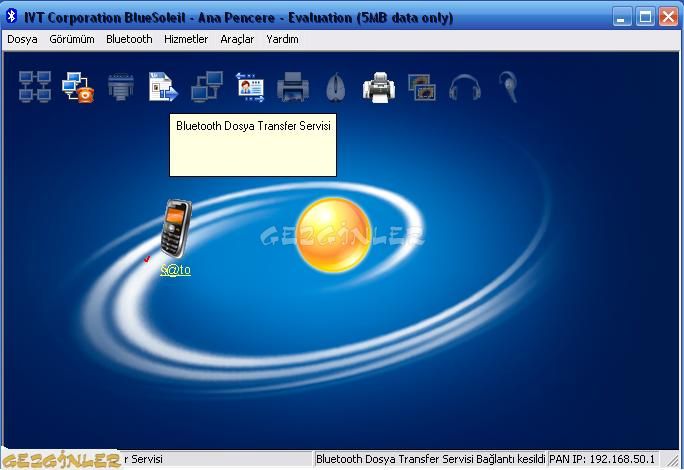Minimize the BlueSoleil window

coord(622,17)
